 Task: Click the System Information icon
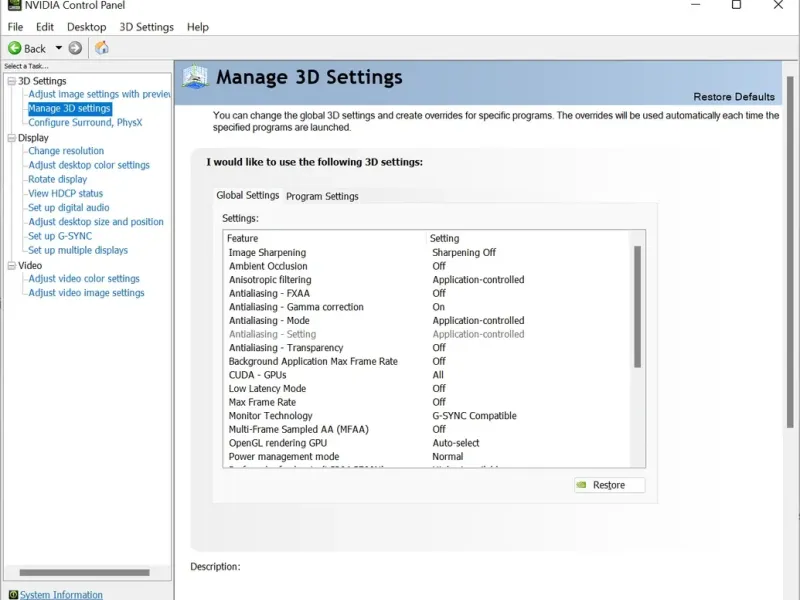pos(13,595)
